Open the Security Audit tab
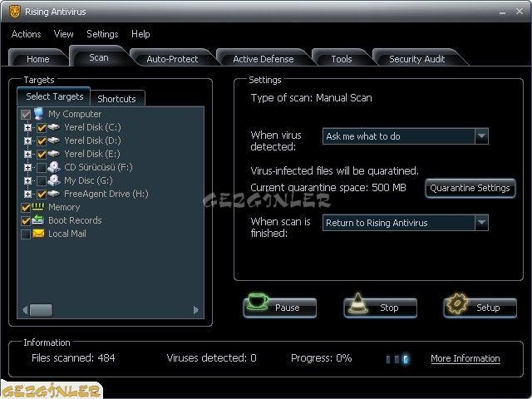This screenshot has height=399, width=532. click(416, 59)
